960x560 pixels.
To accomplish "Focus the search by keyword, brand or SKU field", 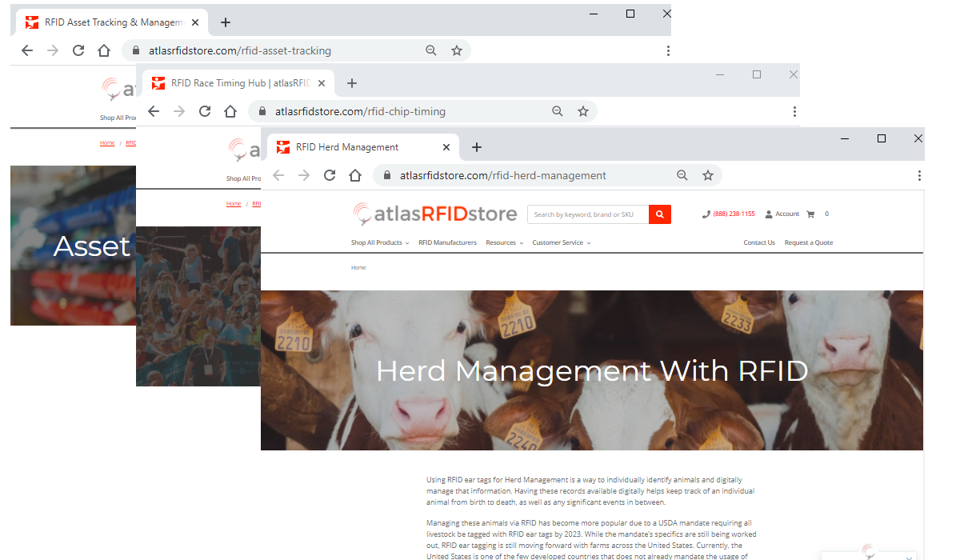I will (x=588, y=214).
